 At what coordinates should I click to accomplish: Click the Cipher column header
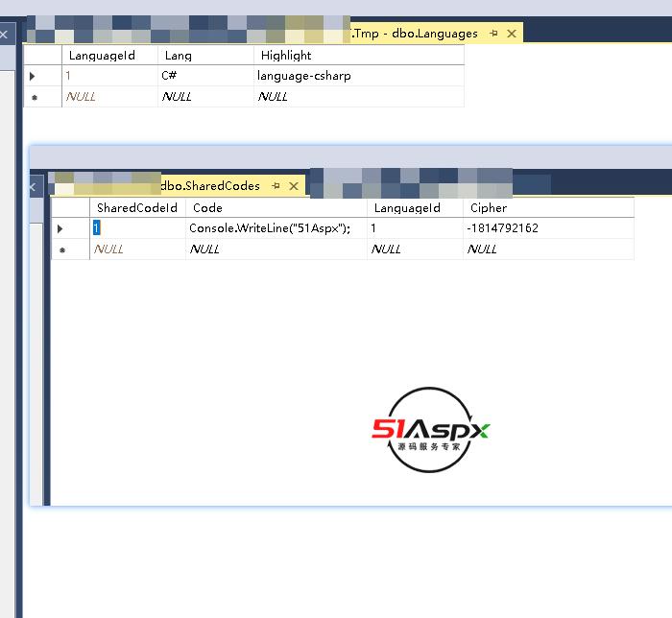pos(548,207)
